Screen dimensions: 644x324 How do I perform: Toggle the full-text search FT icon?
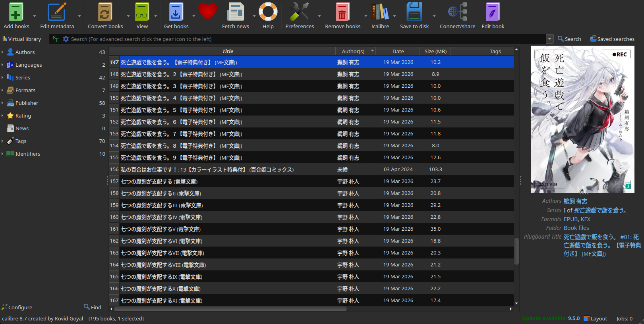[x=56, y=39]
